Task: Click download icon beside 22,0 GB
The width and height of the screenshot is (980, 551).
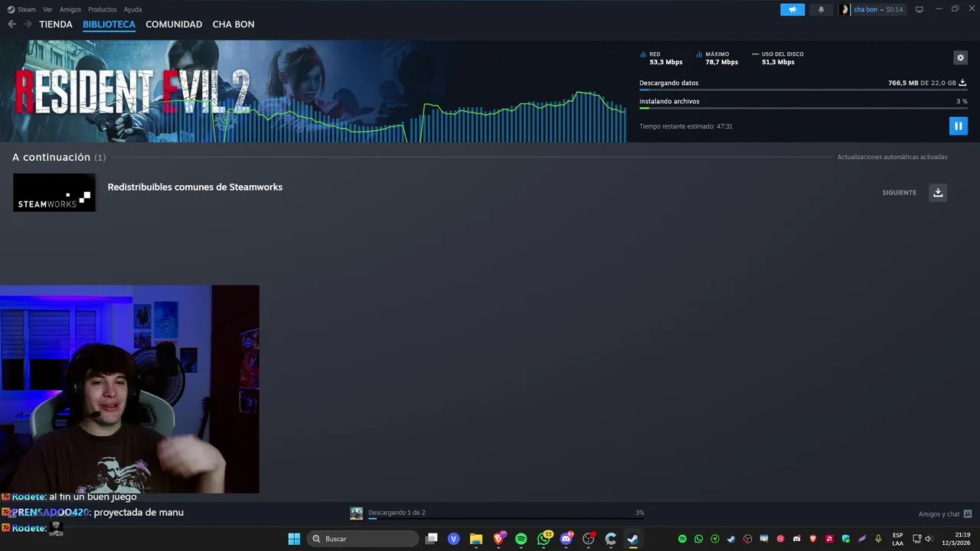Action: [962, 83]
